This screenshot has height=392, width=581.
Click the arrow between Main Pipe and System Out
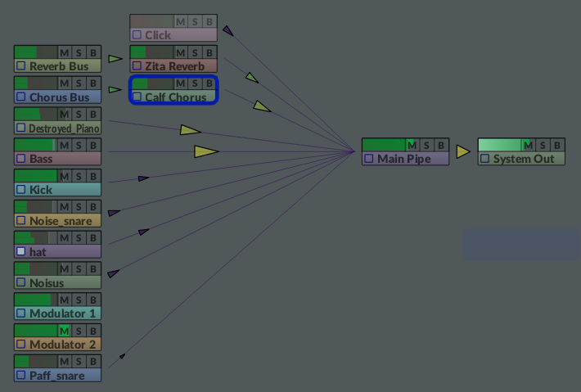463,151
